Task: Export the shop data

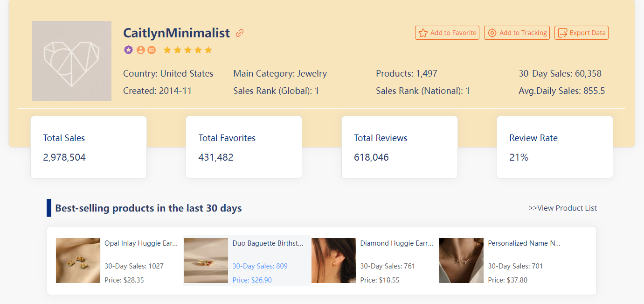Action: pos(581,33)
